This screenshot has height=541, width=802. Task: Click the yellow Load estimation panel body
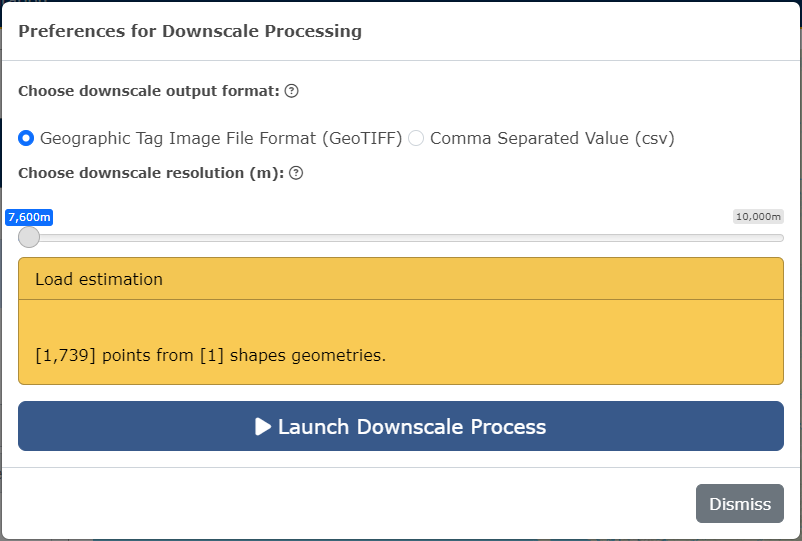coord(401,342)
